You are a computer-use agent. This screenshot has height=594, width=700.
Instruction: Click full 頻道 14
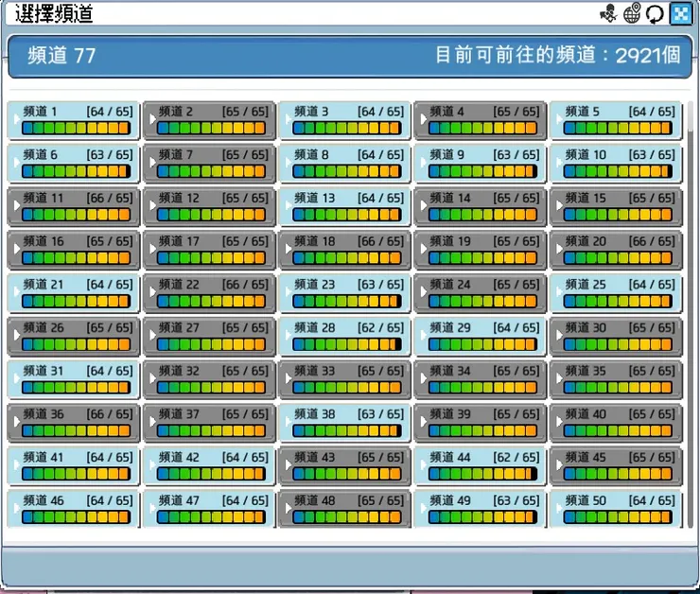pos(481,206)
